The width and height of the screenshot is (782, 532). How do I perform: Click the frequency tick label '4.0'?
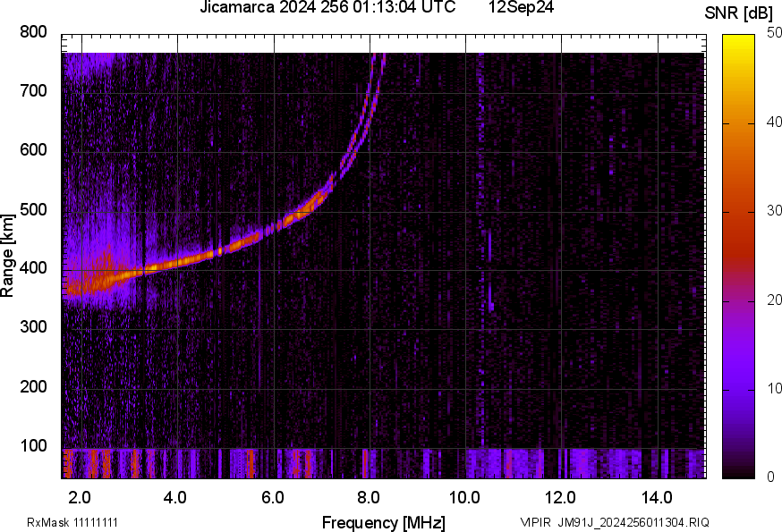(x=175, y=498)
